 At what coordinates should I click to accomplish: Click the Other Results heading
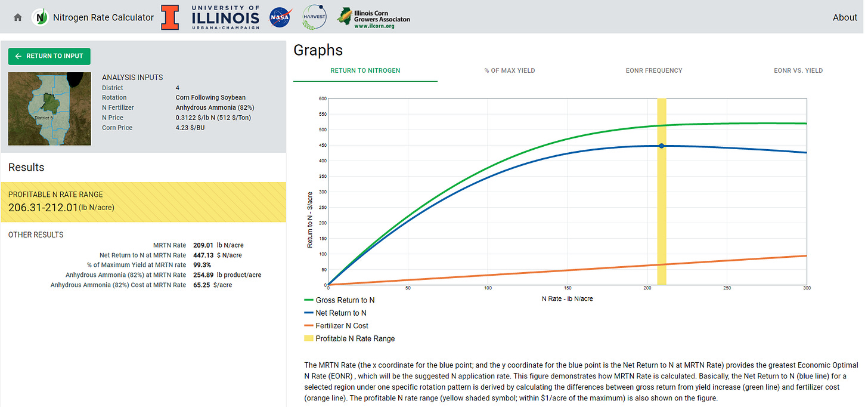36,235
